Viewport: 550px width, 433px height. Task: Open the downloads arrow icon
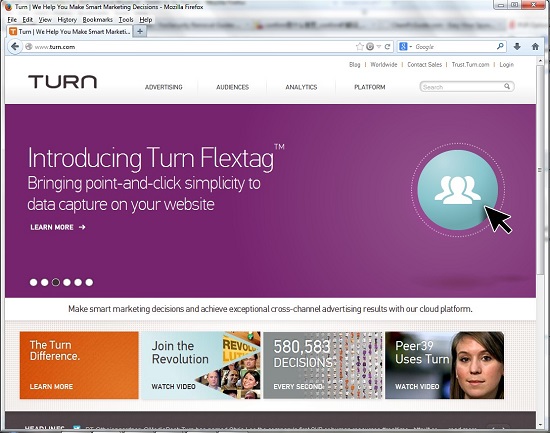point(517,47)
